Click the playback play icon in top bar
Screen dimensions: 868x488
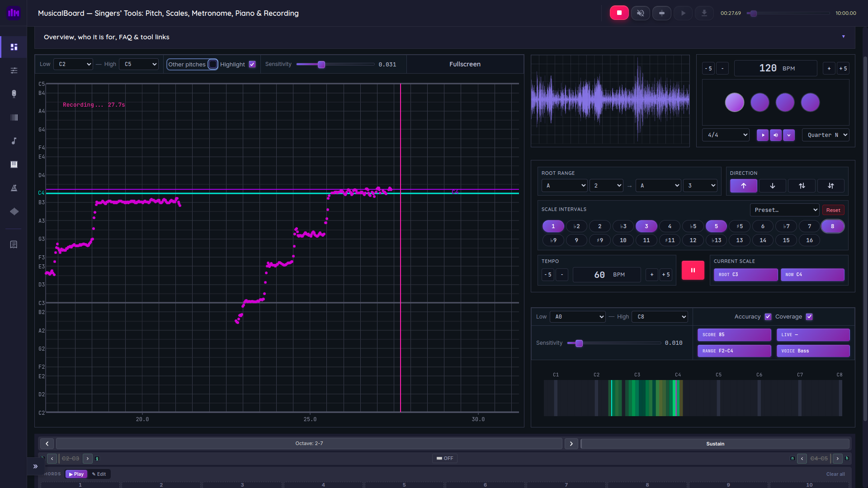click(x=683, y=13)
